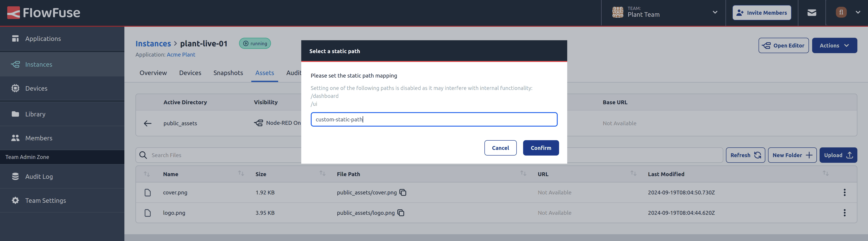Screen dimensions: 868x241
Task: Open Audit Log via its sidebar icon
Action: (x=16, y=176)
